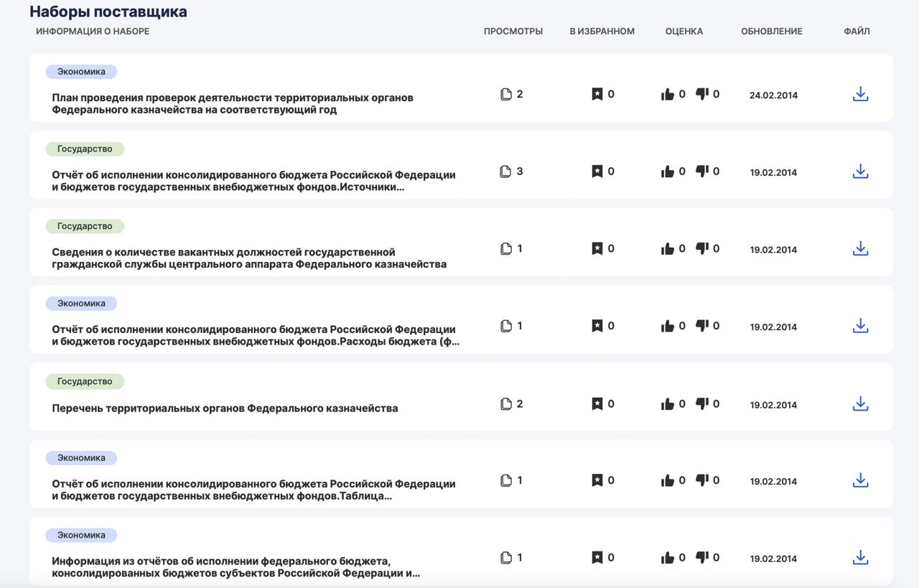Viewport: 919px width, 588px height.
Task: Thumbs up the Расходы бюджета report
Action: [x=668, y=326]
